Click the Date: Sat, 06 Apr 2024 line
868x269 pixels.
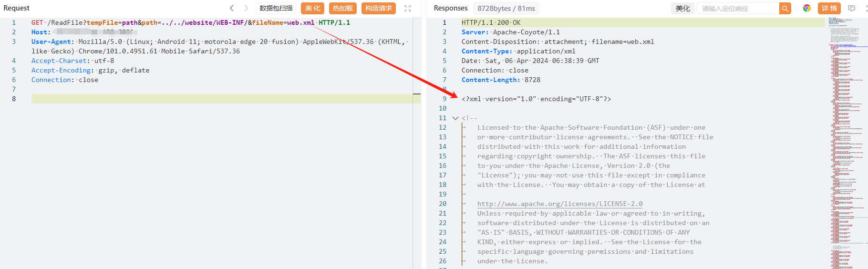coord(530,61)
